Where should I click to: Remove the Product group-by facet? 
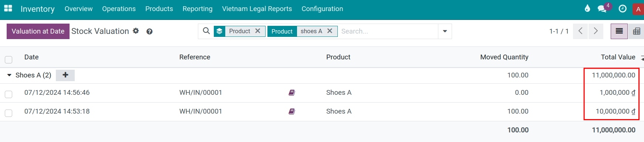click(x=258, y=31)
